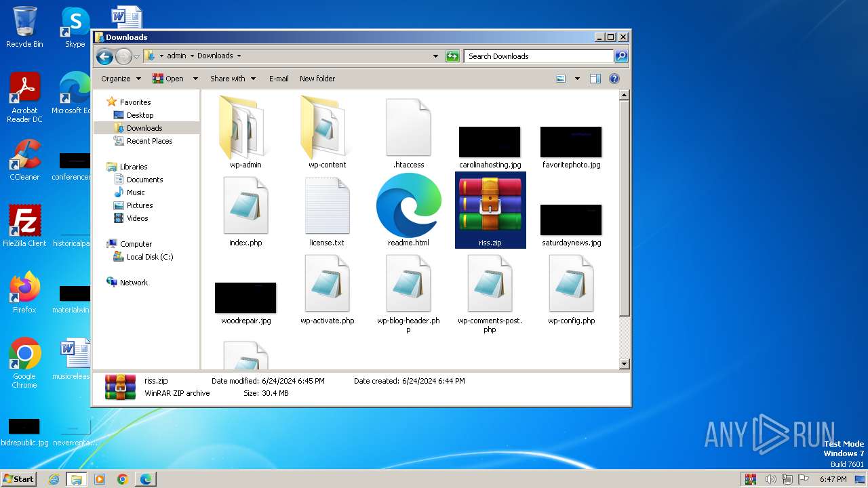Viewport: 868px width, 488px height.
Task: Select the wp-comments-post.php file
Action: tap(490, 294)
